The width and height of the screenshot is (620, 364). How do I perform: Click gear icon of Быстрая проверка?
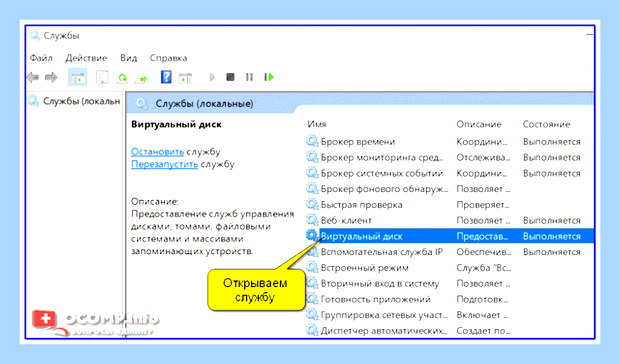312,204
